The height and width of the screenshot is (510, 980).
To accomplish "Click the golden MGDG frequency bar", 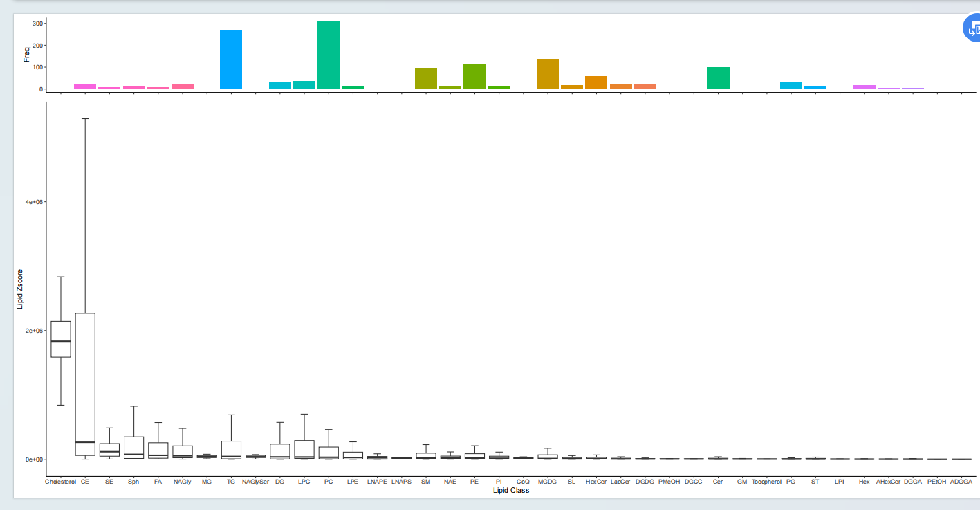I will [x=548, y=74].
